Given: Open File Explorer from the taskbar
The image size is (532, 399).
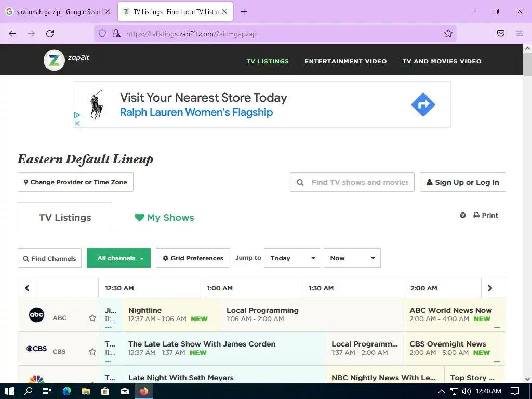Looking at the screenshot, I should 86,391.
